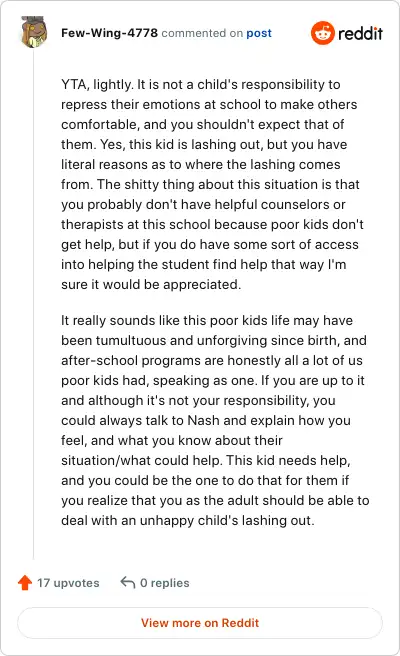This screenshot has width=400, height=656.
Task: Click the line "sure it would be appreciated."
Action: tap(151, 284)
